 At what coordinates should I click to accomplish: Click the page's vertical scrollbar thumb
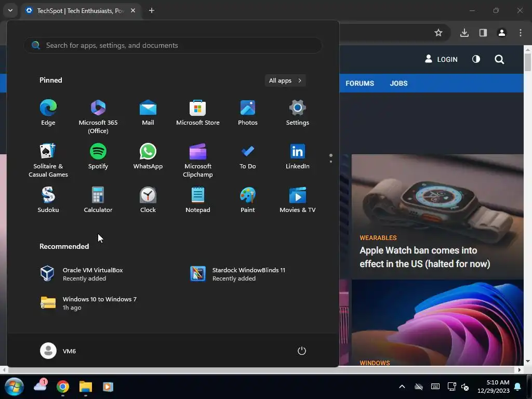tap(528, 62)
